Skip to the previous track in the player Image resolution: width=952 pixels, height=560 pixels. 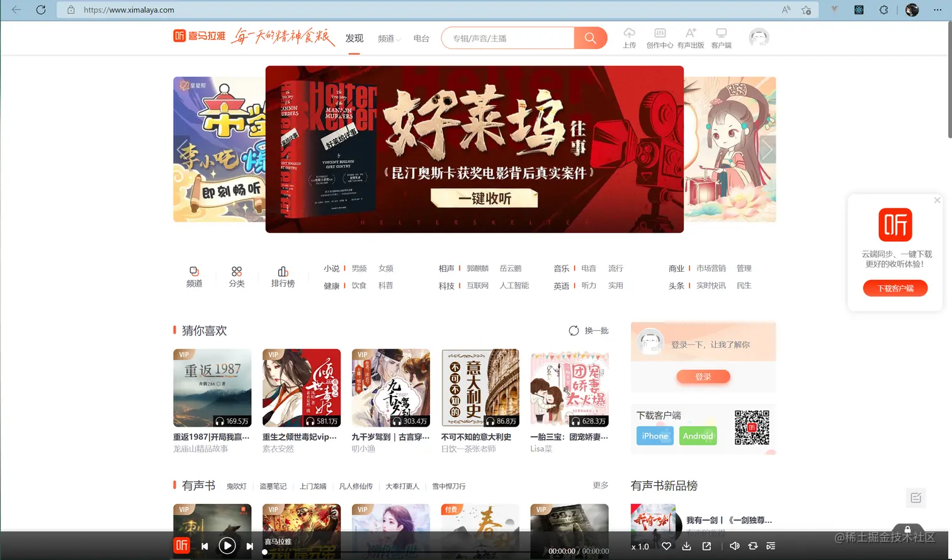click(205, 546)
